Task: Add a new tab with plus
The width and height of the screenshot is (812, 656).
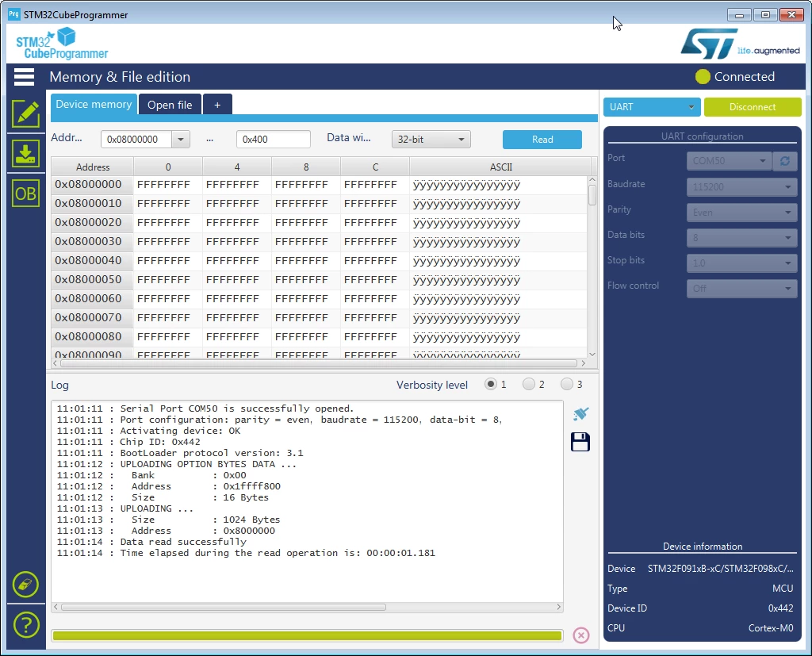Action: pyautogui.click(x=217, y=105)
